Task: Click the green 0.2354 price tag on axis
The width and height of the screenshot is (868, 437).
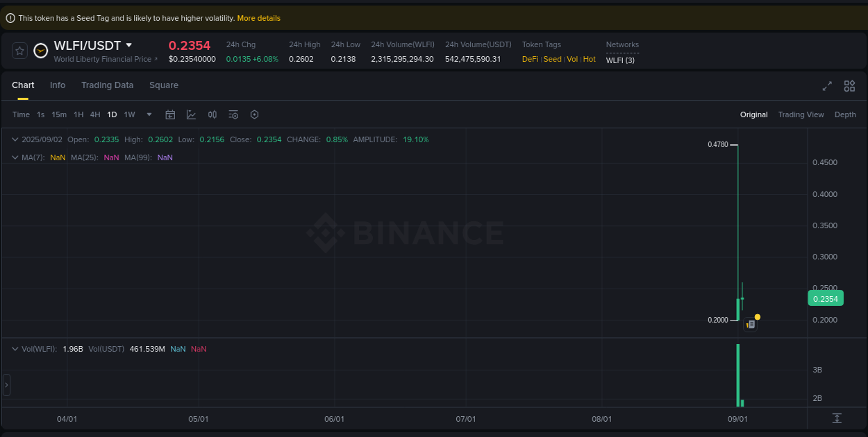Action: click(825, 298)
